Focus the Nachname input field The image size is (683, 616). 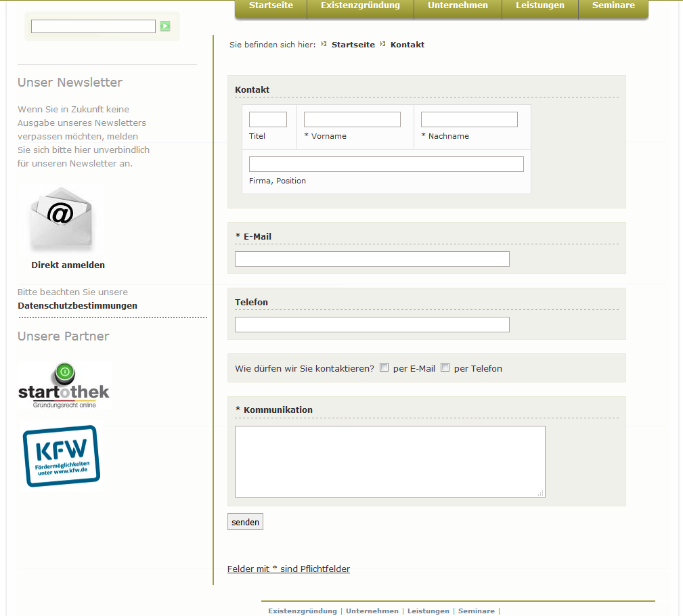tap(469, 119)
